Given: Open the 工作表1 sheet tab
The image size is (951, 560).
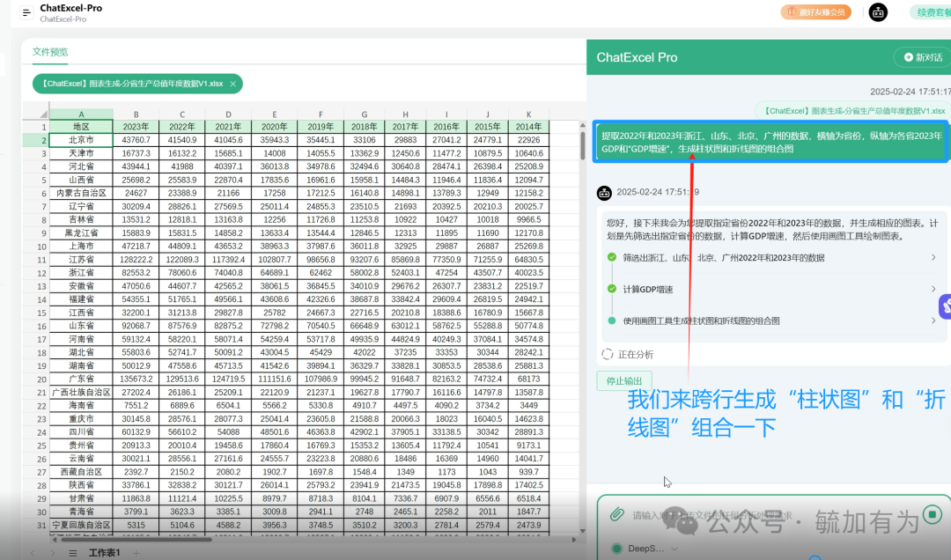Looking at the screenshot, I should click(104, 553).
